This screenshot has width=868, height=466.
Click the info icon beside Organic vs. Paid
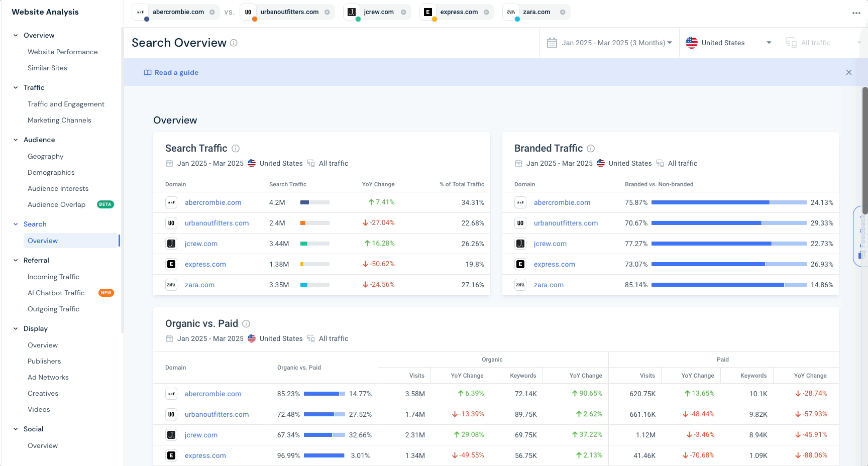246,324
